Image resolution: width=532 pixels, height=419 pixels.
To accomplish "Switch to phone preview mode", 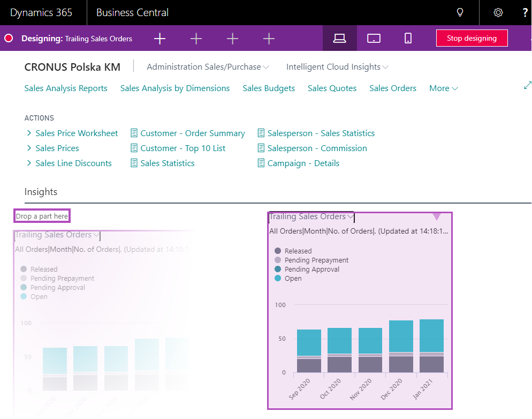I will coord(408,39).
